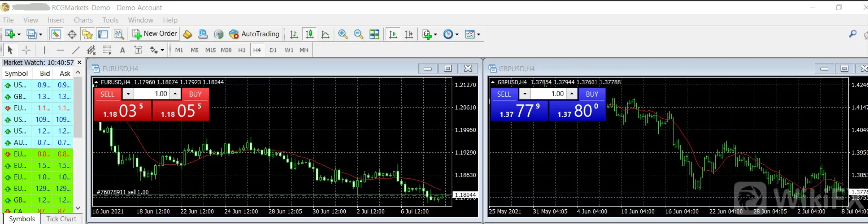Click the New Order button

point(155,34)
